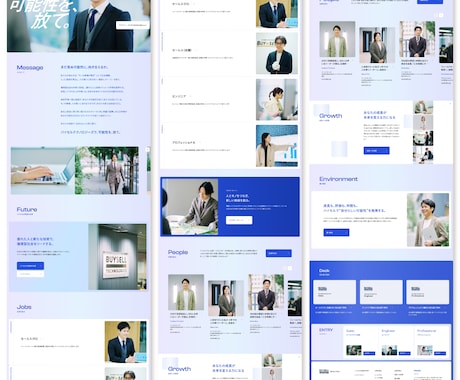Click the blue button in the Environment section
This screenshot has width=460, height=380.
pos(336,232)
